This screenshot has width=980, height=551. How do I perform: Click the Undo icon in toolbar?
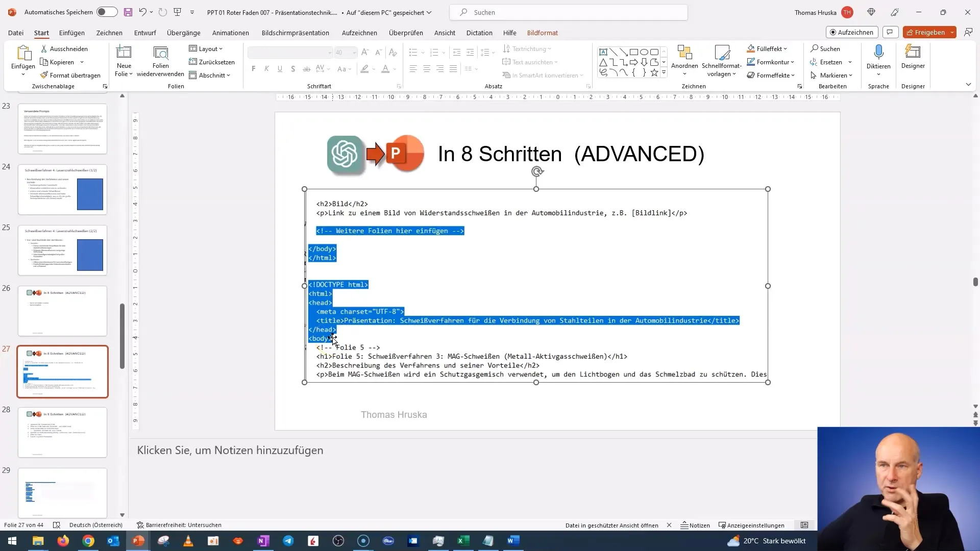tap(142, 12)
